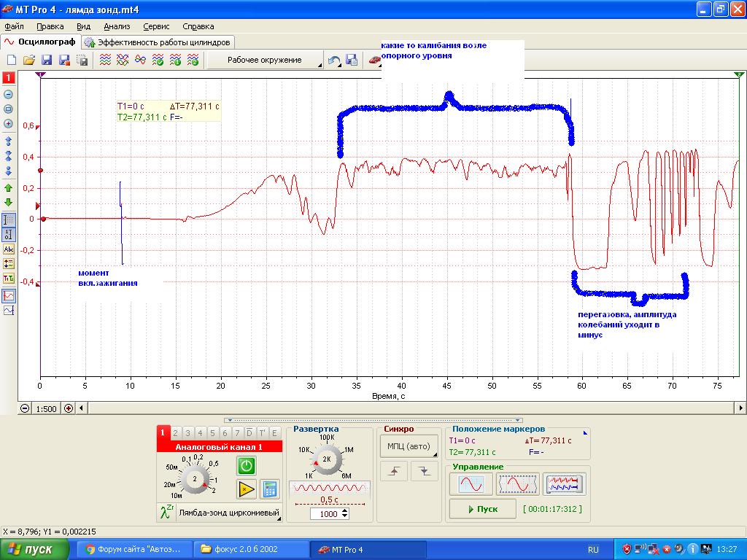This screenshot has height=560, width=747.
Task: Click the Windows пуск start button
Action: coord(34,550)
